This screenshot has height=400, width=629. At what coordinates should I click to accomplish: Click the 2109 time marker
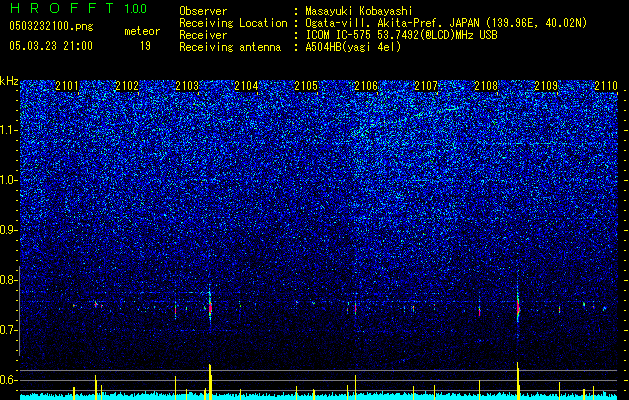tap(546, 86)
